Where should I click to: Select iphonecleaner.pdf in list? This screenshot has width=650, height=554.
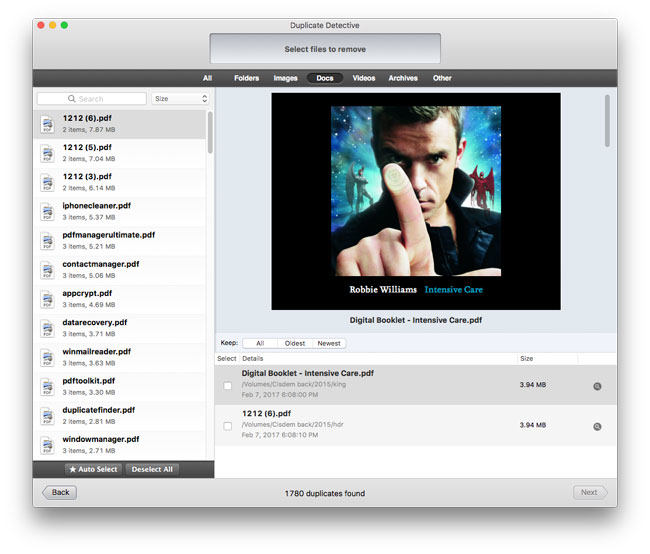pyautogui.click(x=119, y=211)
